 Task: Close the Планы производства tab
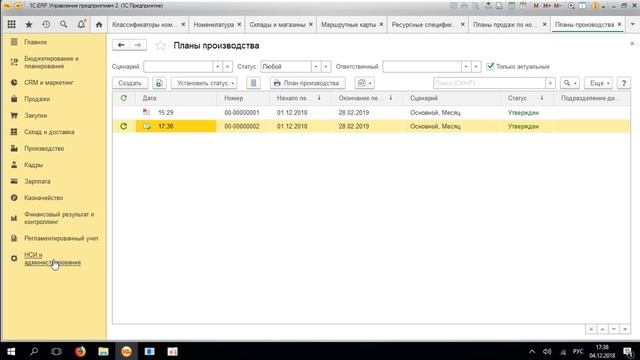(x=619, y=24)
